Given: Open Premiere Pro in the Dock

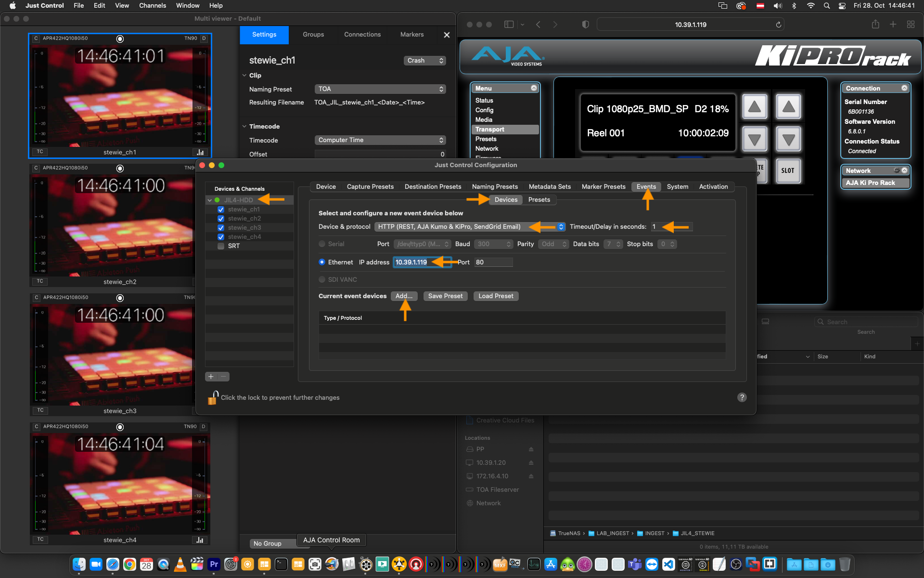Looking at the screenshot, I should pyautogui.click(x=214, y=564).
